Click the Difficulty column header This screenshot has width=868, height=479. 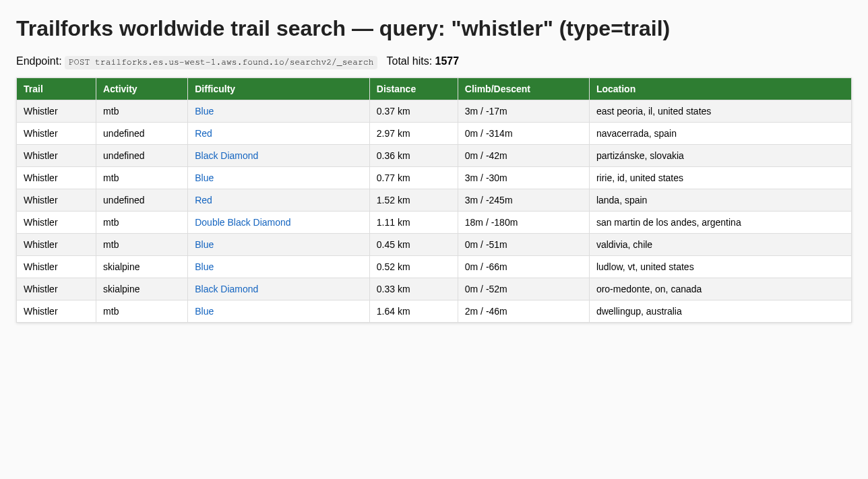pyautogui.click(x=279, y=89)
